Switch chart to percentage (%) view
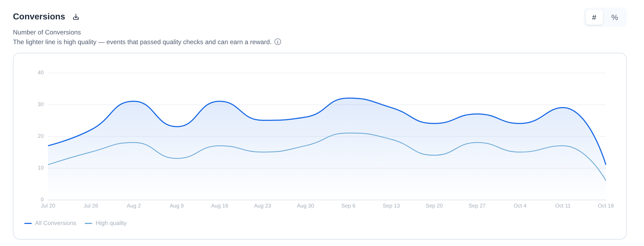 [615, 17]
